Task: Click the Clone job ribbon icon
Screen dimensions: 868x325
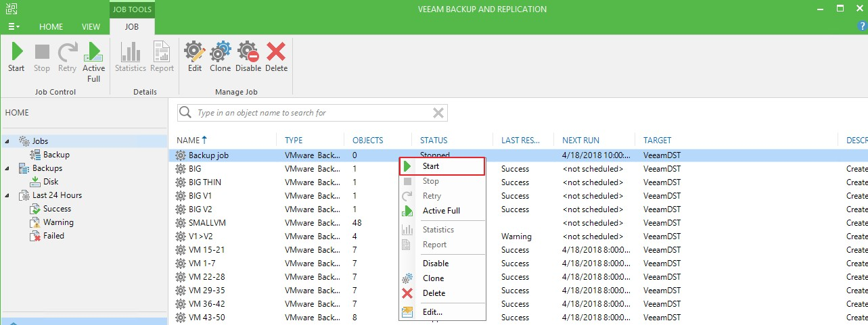Action: pyautogui.click(x=220, y=52)
